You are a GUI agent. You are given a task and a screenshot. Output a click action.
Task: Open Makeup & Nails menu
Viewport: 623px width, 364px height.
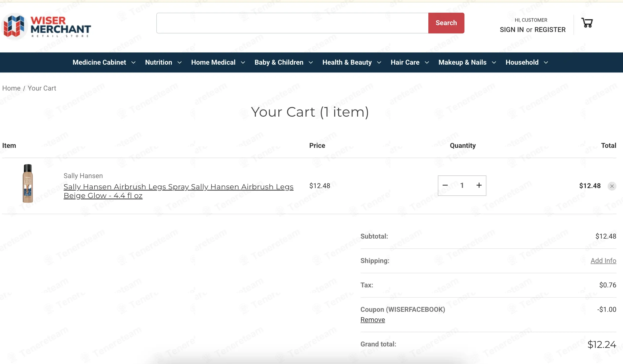click(462, 62)
